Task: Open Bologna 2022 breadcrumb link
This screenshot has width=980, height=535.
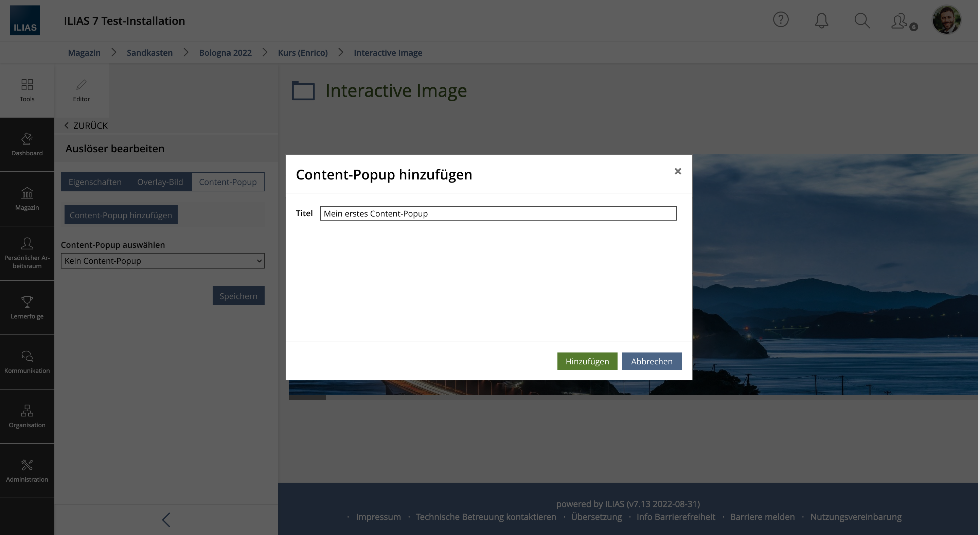Action: coord(225,53)
